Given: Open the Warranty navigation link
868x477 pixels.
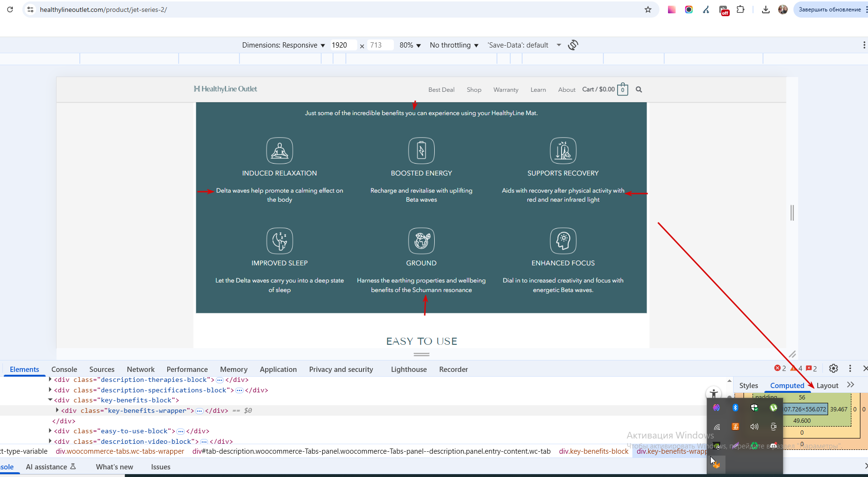Looking at the screenshot, I should [506, 90].
